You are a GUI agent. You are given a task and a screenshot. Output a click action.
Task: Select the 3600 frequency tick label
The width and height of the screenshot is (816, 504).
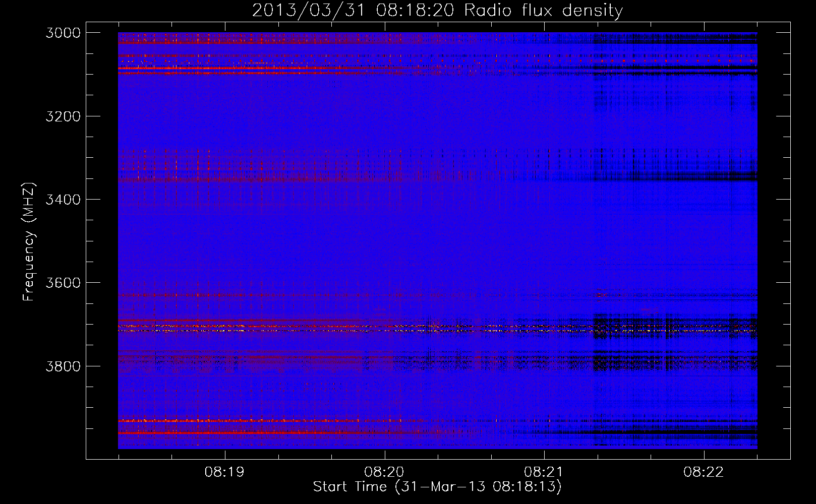pos(63,283)
